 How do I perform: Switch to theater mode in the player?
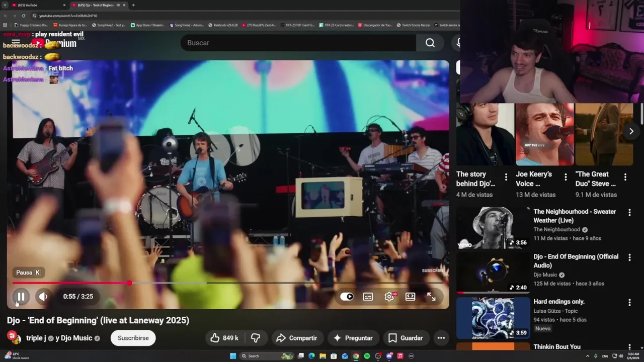click(410, 297)
